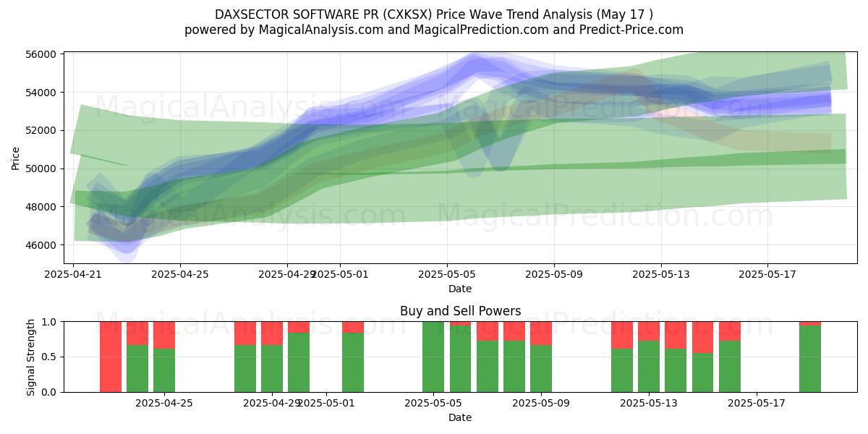The width and height of the screenshot is (868, 434).
Task: Select the 56000 tick on the Price axis
Action: click(x=42, y=54)
